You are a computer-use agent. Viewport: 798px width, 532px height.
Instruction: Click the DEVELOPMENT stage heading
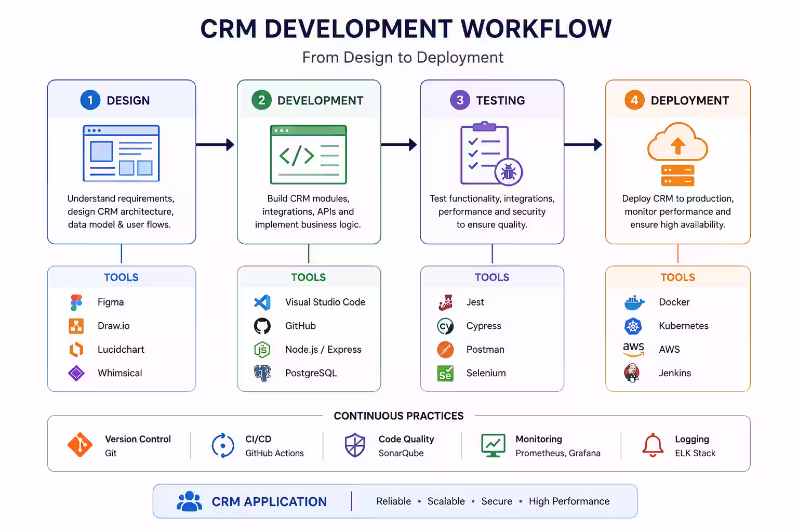pos(321,101)
